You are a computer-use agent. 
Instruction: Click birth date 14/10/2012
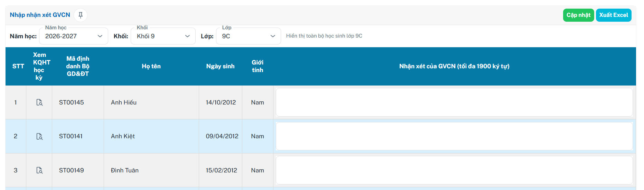[x=221, y=102]
